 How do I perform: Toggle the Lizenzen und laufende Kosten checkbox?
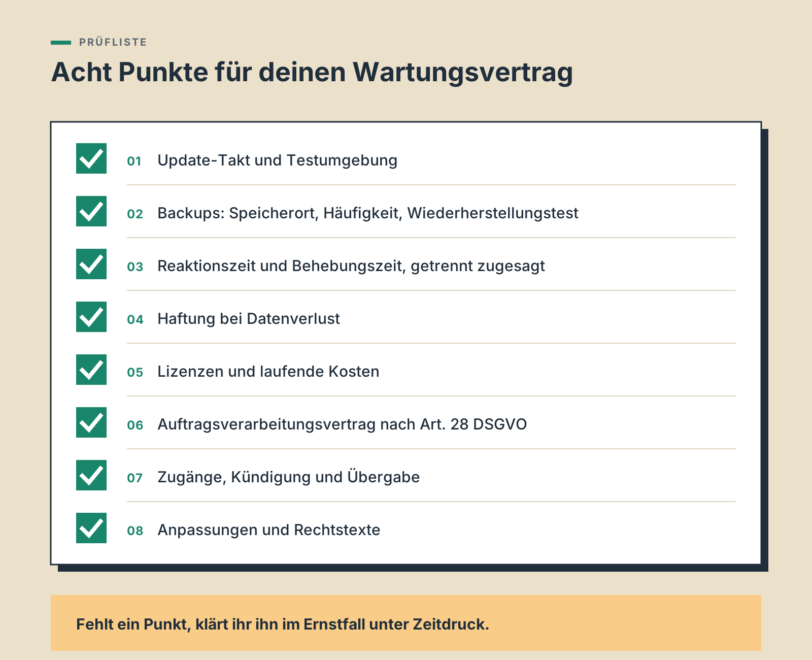91,370
